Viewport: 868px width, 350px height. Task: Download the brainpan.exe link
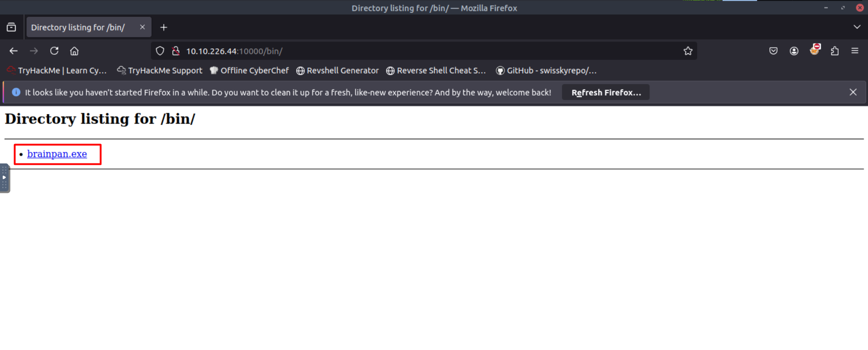pos(57,154)
